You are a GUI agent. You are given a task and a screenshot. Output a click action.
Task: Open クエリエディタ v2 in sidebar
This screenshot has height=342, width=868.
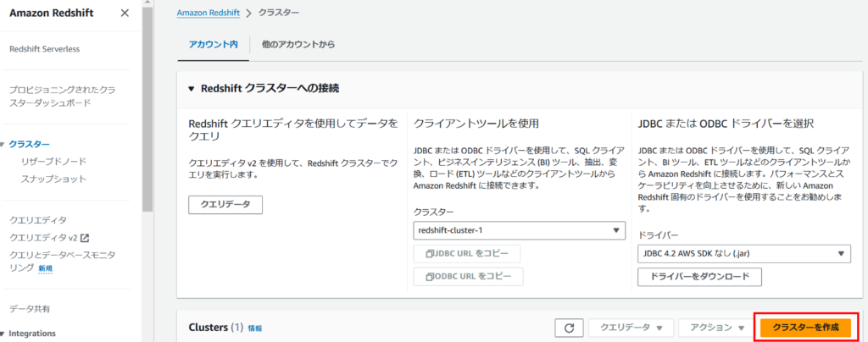43,238
